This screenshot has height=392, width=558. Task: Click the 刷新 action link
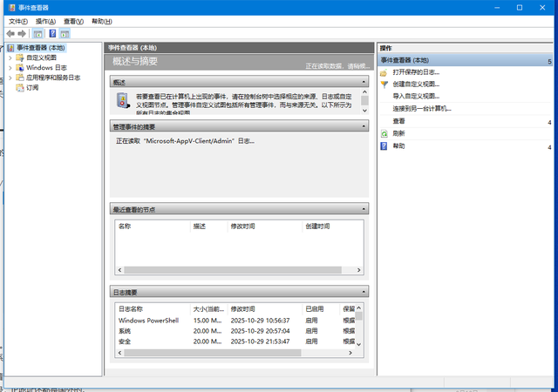tap(399, 133)
